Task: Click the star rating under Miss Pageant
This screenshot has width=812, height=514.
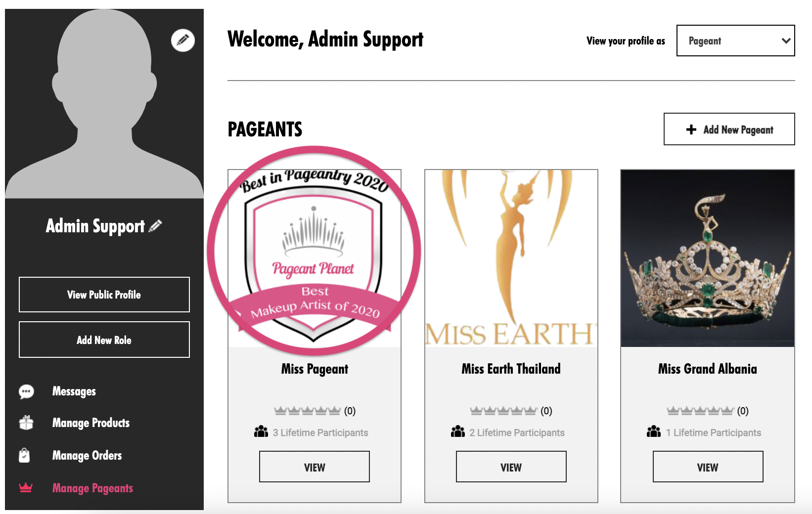Action: [x=308, y=411]
